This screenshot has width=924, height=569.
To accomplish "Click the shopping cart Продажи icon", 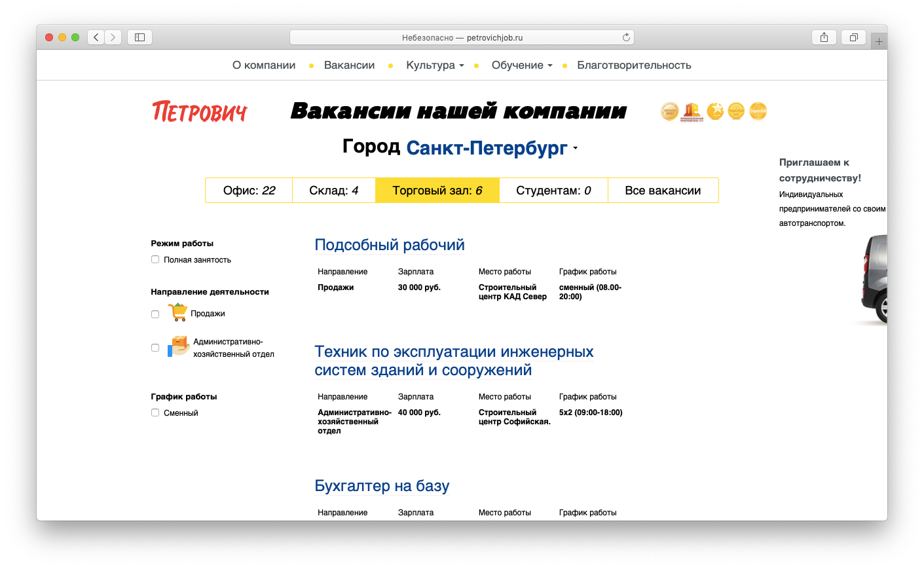I will click(x=177, y=312).
